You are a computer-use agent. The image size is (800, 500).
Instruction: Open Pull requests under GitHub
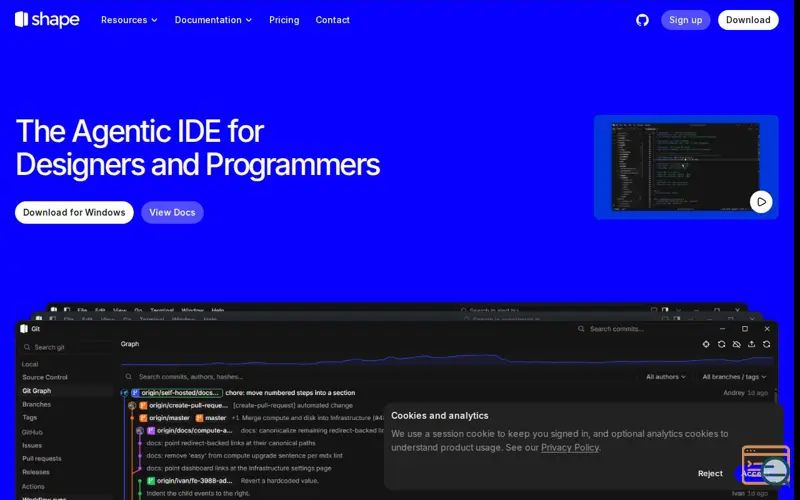(42, 459)
